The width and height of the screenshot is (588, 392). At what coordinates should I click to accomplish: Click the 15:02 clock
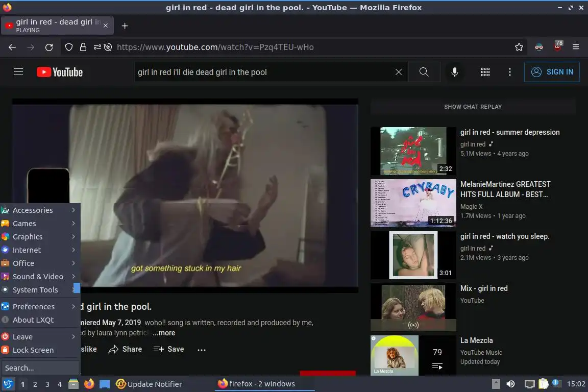(576, 384)
